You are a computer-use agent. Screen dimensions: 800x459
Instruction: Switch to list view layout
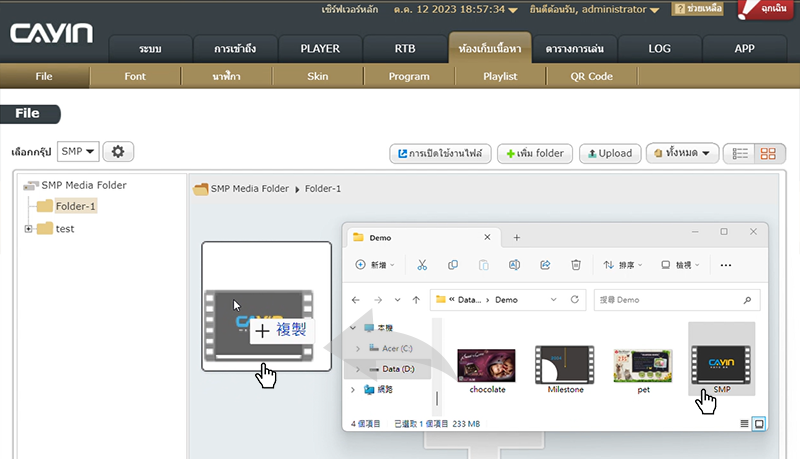coord(741,154)
